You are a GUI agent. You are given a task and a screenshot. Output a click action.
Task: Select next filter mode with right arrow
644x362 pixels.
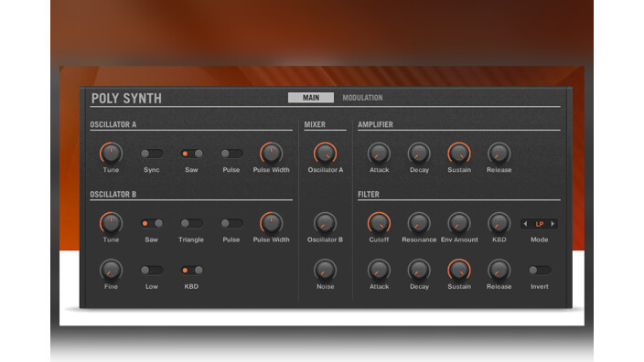pyautogui.click(x=553, y=224)
